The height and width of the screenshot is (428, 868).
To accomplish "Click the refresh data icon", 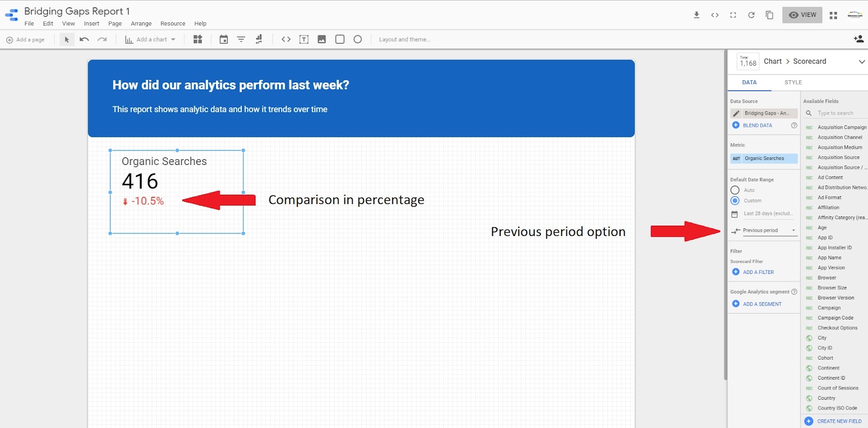I will click(x=751, y=15).
